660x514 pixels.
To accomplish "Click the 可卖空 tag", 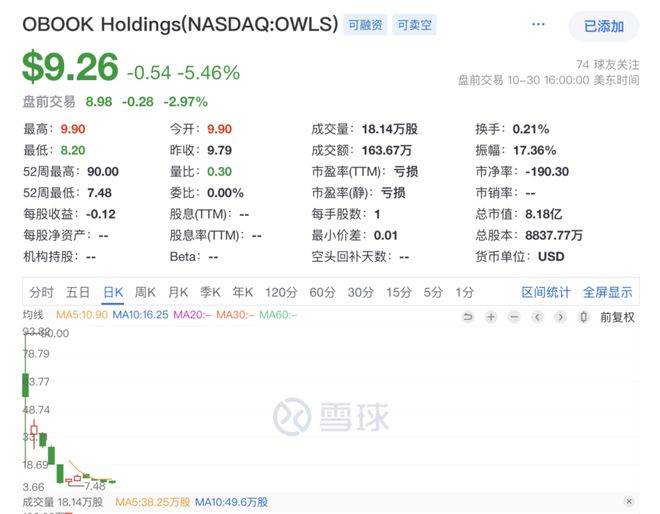I will [415, 25].
